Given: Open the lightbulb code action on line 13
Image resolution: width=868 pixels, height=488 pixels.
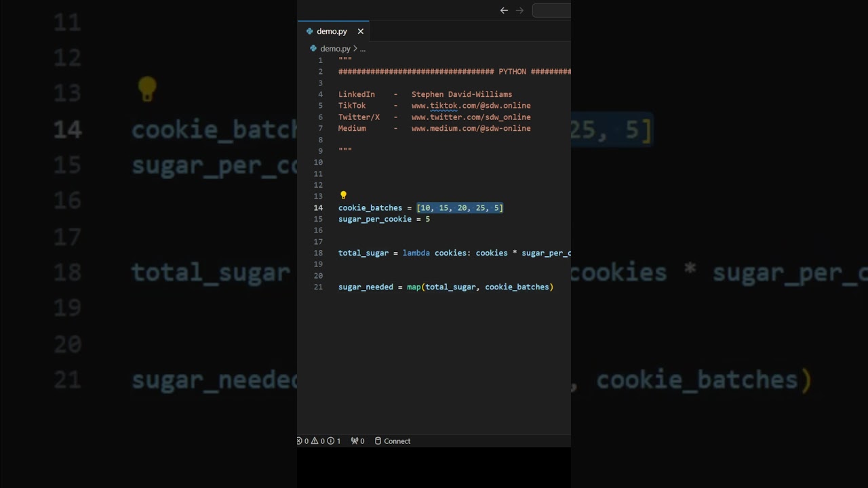Looking at the screenshot, I should point(343,195).
